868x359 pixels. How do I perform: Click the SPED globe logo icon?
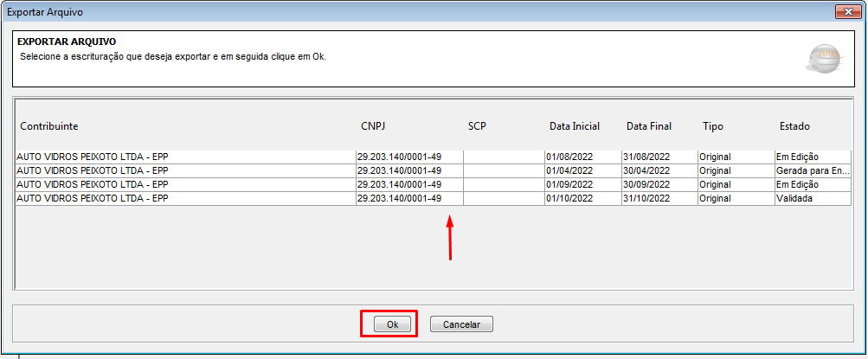(x=826, y=60)
